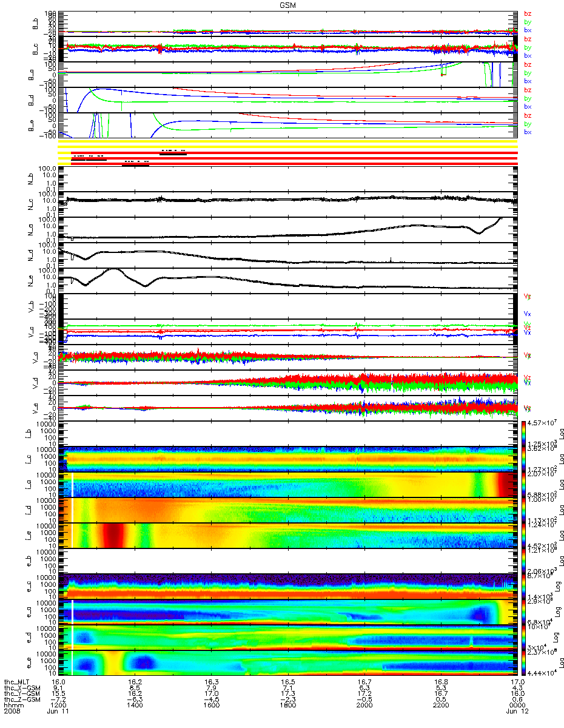Click the by legend of B_d panel
Viewport: 564px width, 728px height.
click(x=528, y=98)
